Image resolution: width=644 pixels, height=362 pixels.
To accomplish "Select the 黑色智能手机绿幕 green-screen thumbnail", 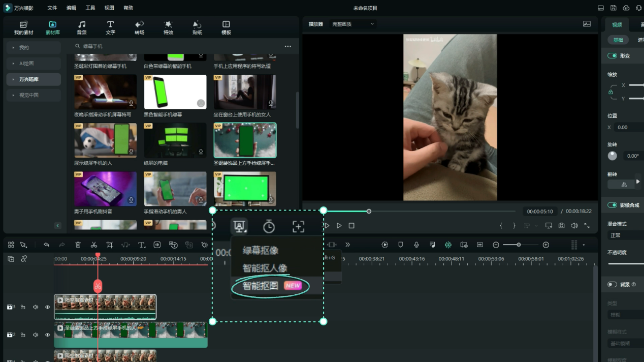I will [175, 92].
